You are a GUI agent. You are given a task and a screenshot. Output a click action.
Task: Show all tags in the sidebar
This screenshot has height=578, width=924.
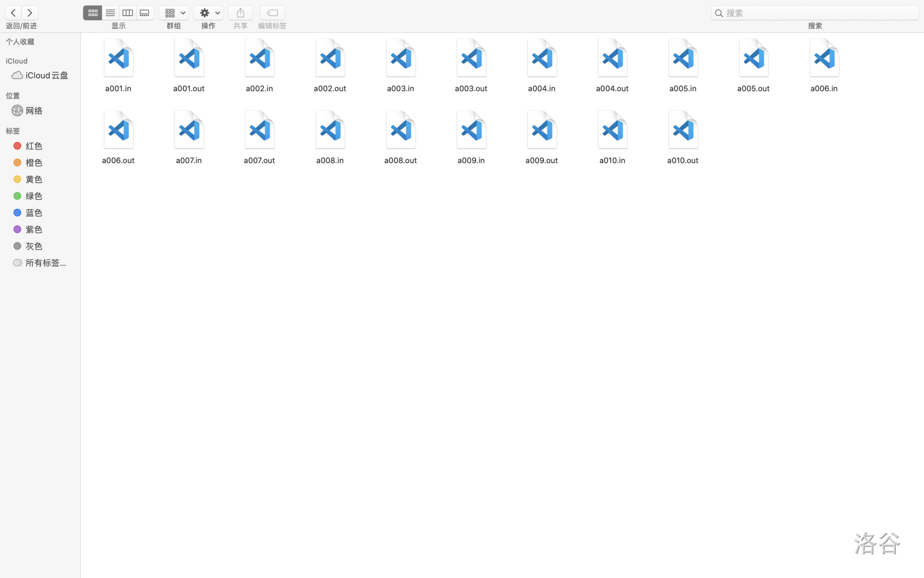(40, 263)
